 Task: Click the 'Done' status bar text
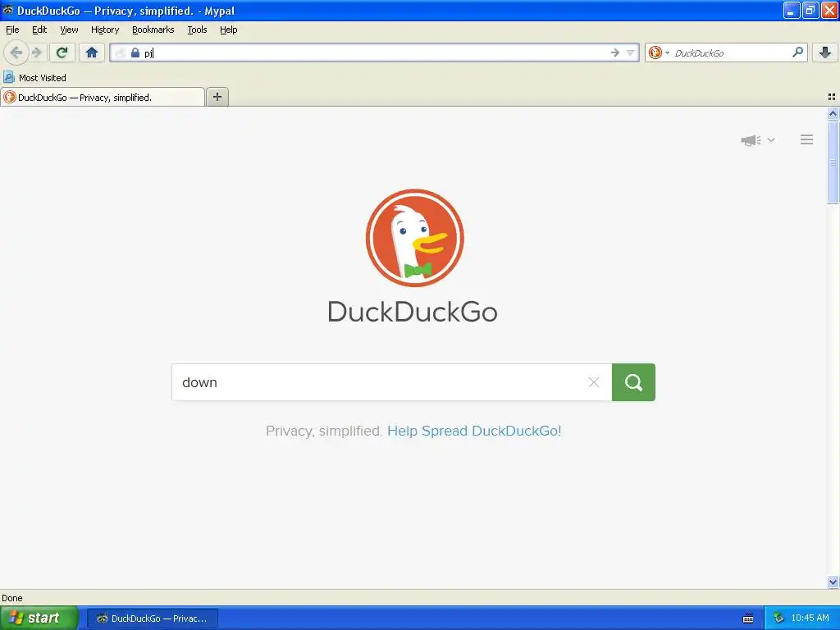coord(12,598)
